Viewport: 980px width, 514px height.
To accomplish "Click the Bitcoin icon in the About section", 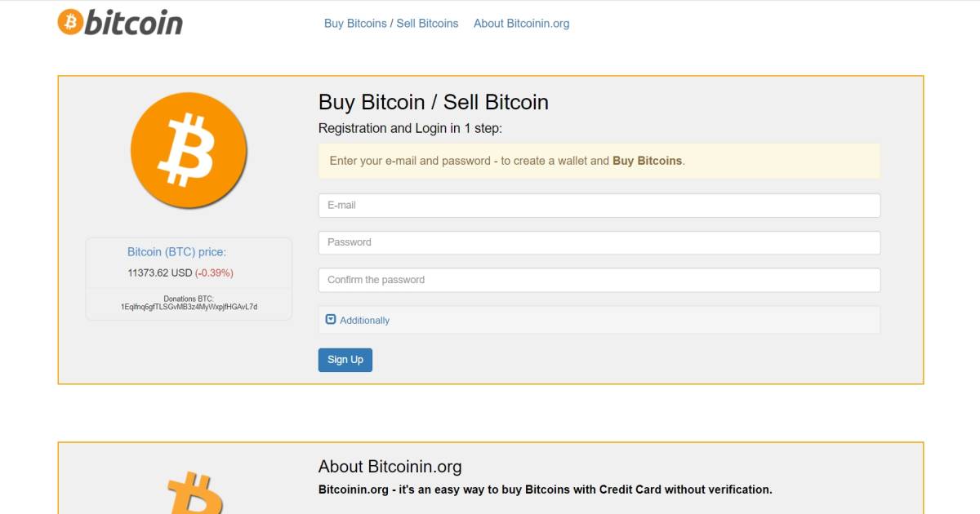I will click(x=194, y=494).
